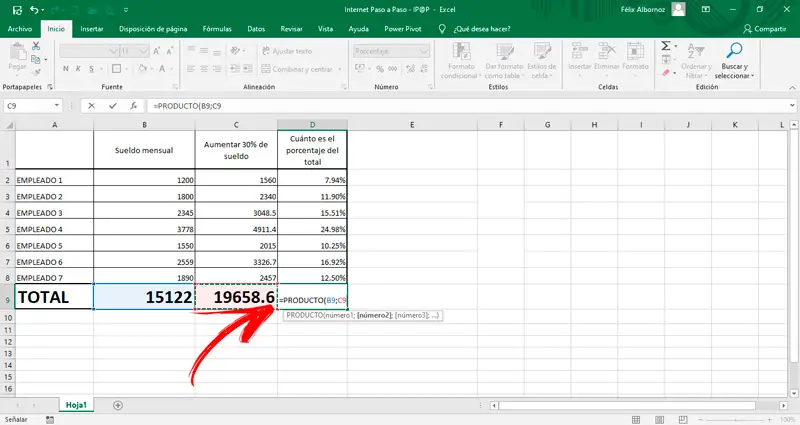The width and height of the screenshot is (800, 425).
Task: Switch to the Insertar ribbon tab
Action: tap(91, 29)
